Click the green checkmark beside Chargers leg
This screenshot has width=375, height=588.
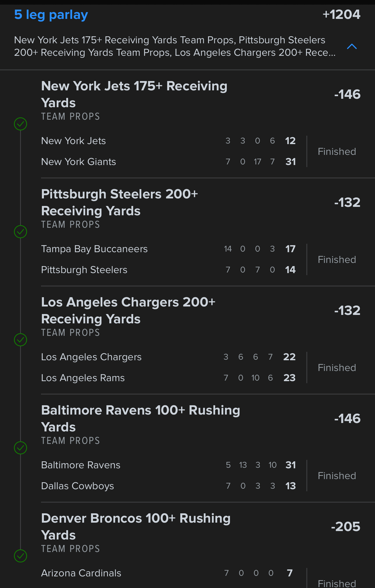pos(21,340)
